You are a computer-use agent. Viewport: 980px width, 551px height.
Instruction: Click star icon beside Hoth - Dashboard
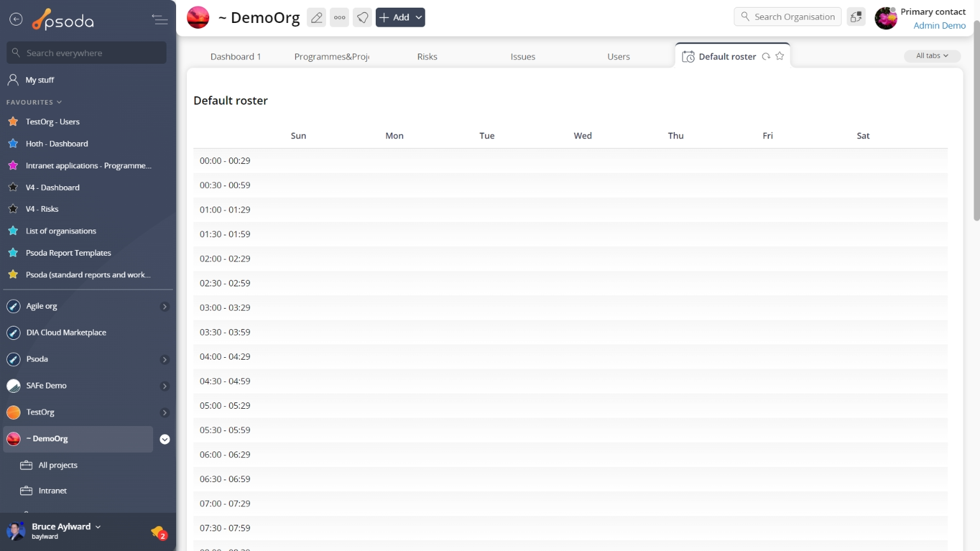pos(13,143)
